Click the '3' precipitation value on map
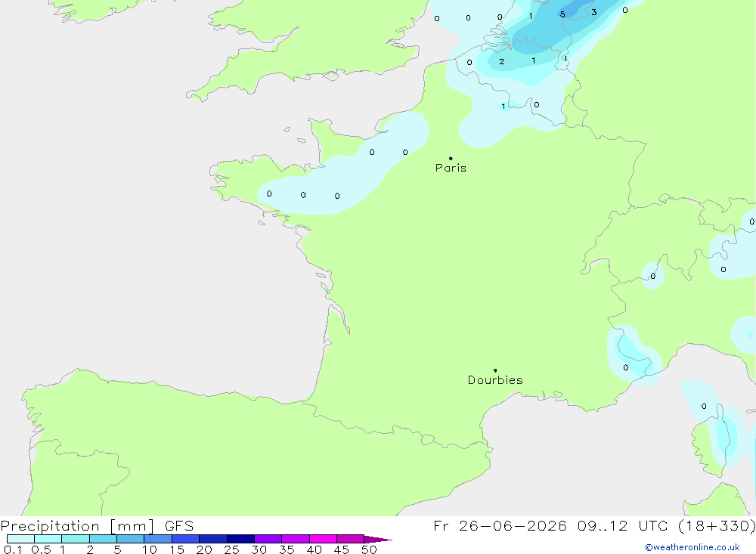This screenshot has width=756, height=554. [x=593, y=12]
